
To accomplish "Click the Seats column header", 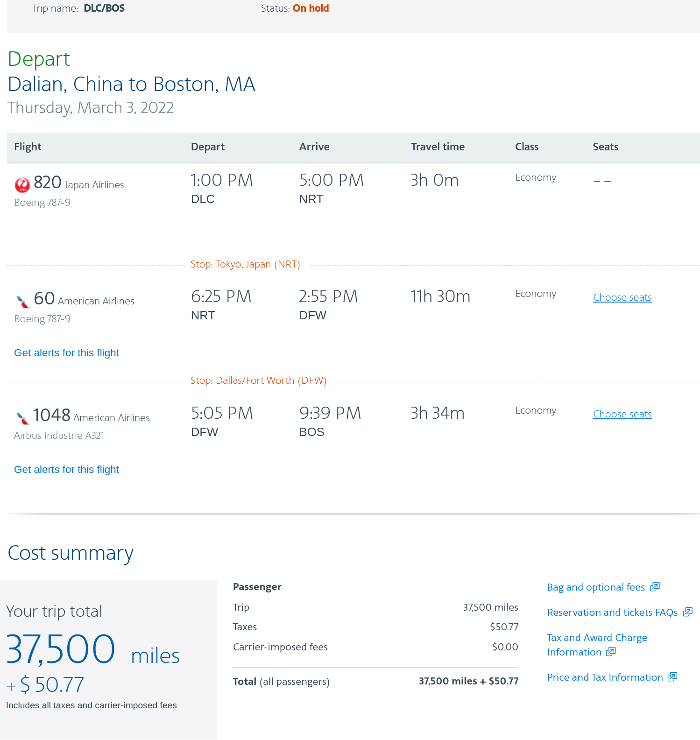I will point(605,147).
